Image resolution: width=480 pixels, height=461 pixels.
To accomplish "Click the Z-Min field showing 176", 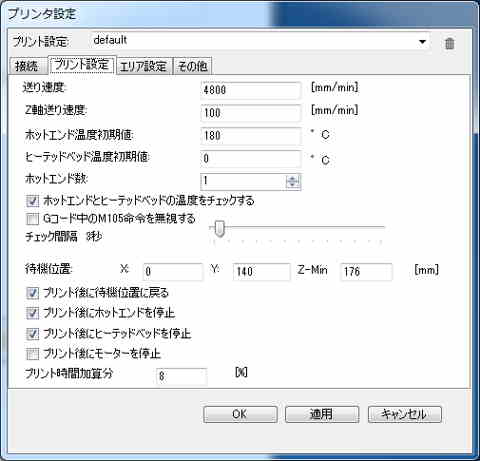I will point(366,272).
